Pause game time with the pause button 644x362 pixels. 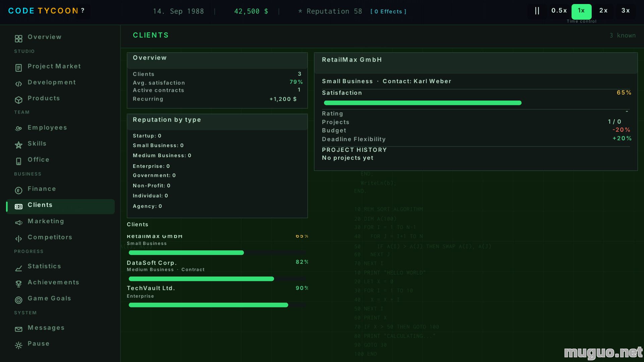click(537, 11)
